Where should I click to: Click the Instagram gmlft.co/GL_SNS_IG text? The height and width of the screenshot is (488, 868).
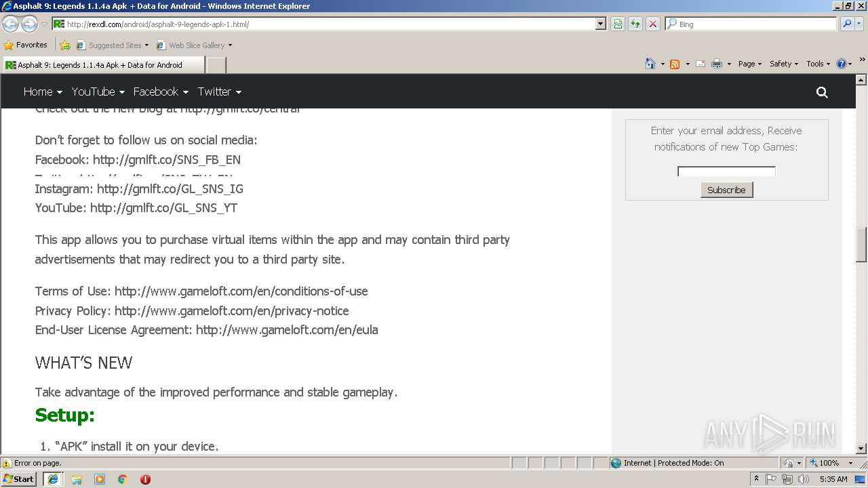[170, 189]
